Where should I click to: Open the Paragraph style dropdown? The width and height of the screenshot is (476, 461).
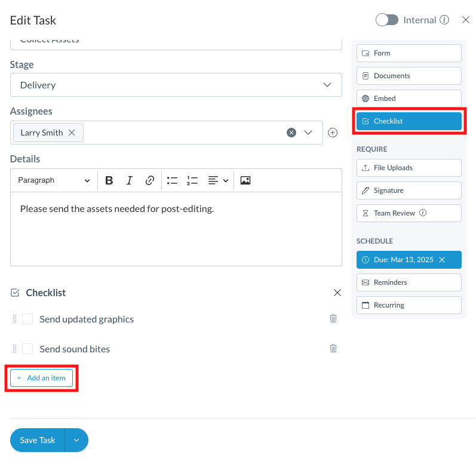pyautogui.click(x=54, y=180)
